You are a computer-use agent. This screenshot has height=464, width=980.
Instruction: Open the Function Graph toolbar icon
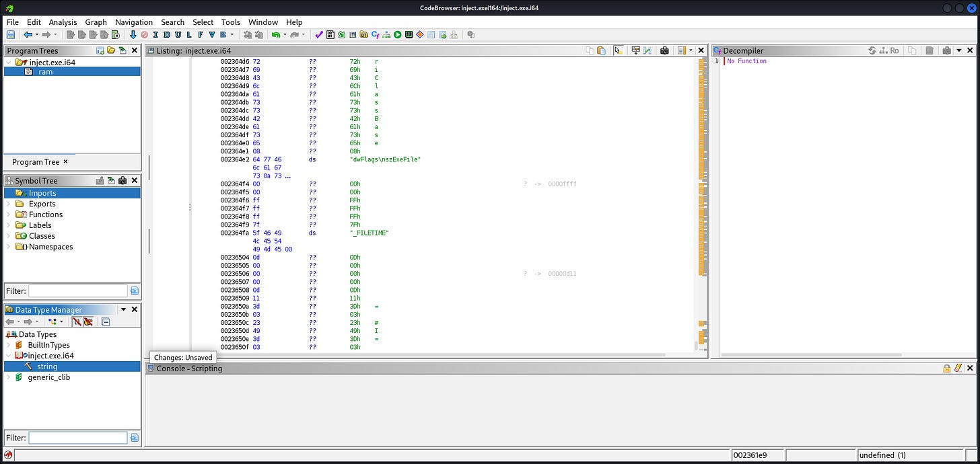(x=386, y=34)
